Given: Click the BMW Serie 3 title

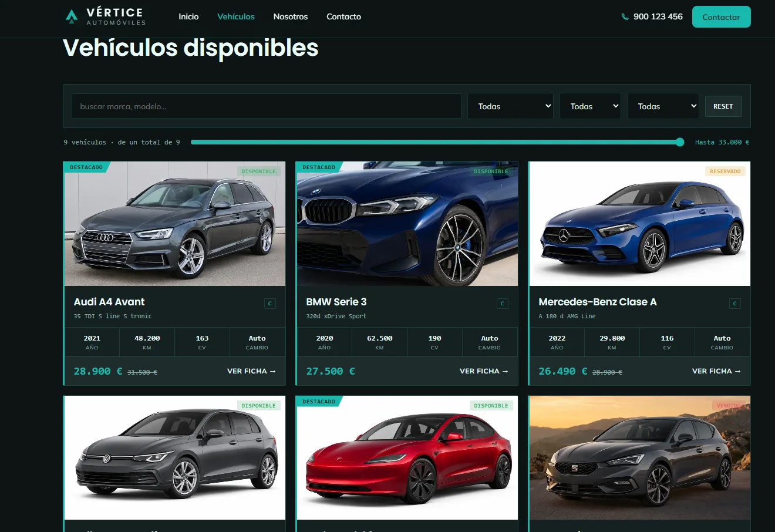Looking at the screenshot, I should click(x=336, y=302).
